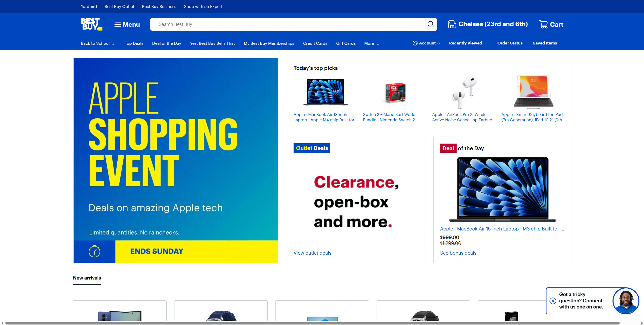Open MacBook Air 15-inch M3 product link

coord(502,229)
